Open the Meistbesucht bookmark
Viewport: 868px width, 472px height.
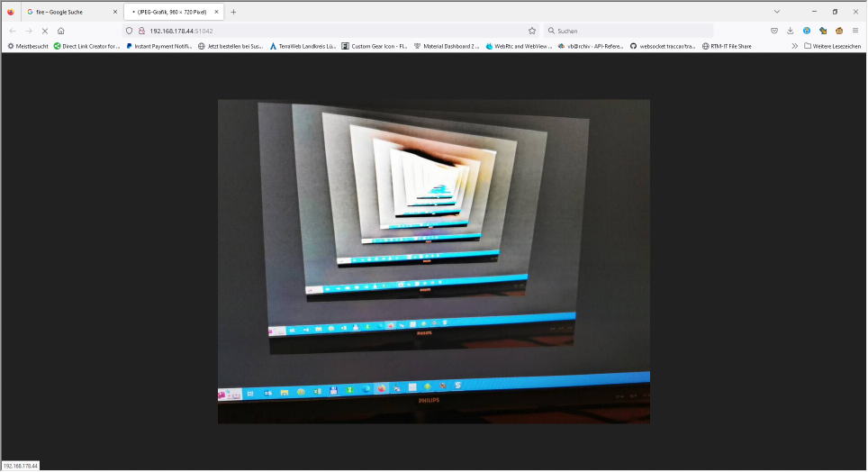pyautogui.click(x=28, y=46)
